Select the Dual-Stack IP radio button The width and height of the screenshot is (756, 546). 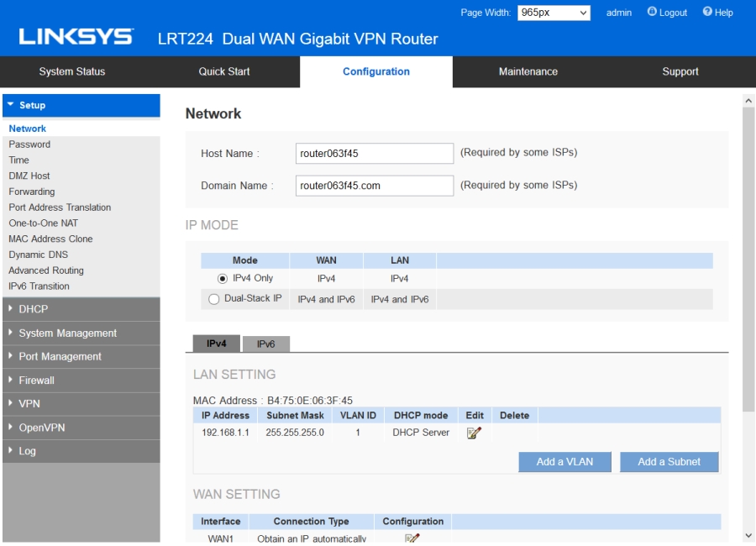coord(213,299)
